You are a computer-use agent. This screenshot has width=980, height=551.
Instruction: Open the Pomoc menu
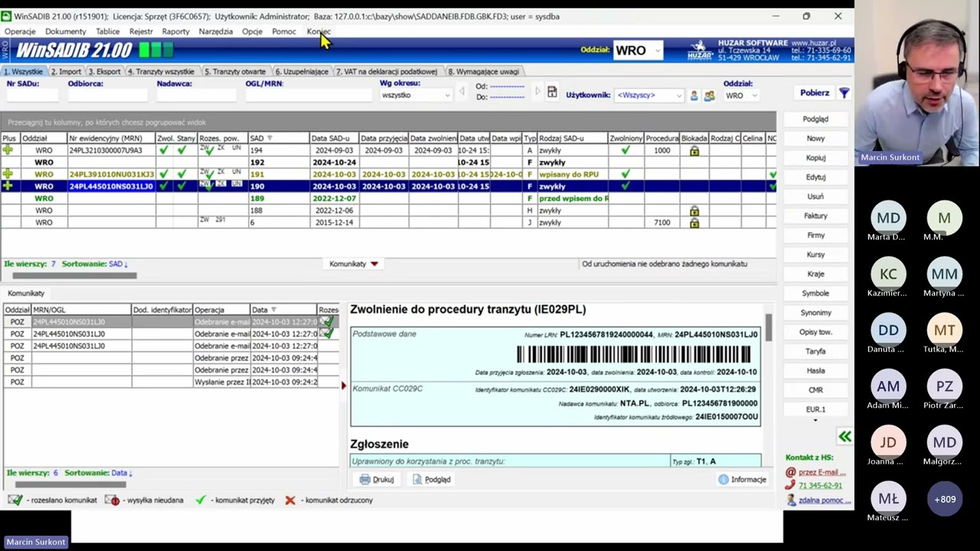(x=283, y=31)
